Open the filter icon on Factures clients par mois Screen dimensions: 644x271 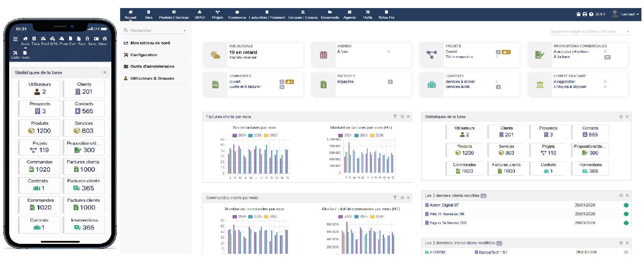395,117
